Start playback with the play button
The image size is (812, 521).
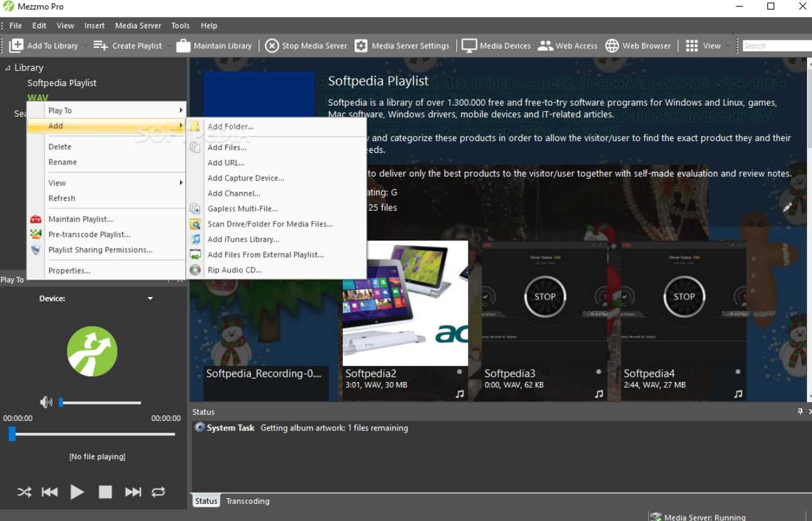click(77, 492)
